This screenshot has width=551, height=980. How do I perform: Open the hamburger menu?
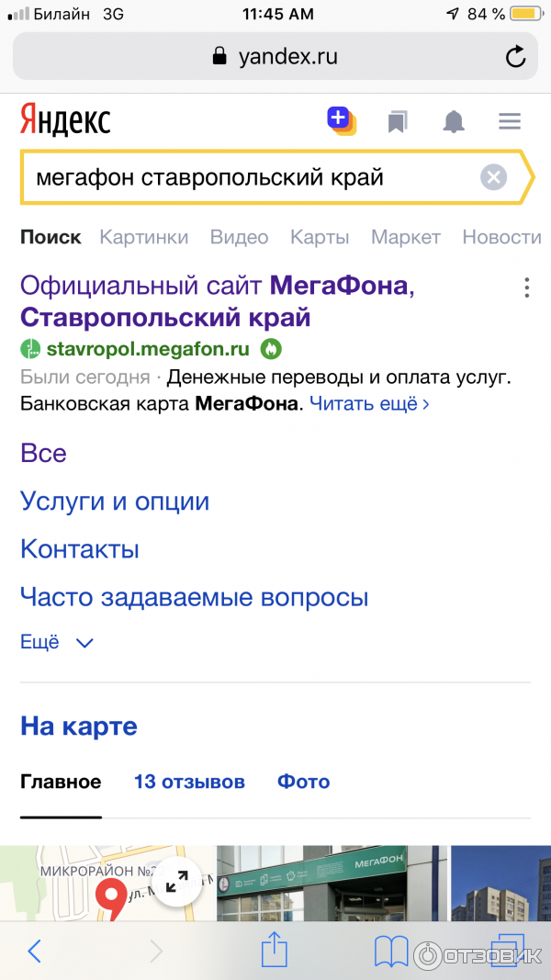coord(509,121)
